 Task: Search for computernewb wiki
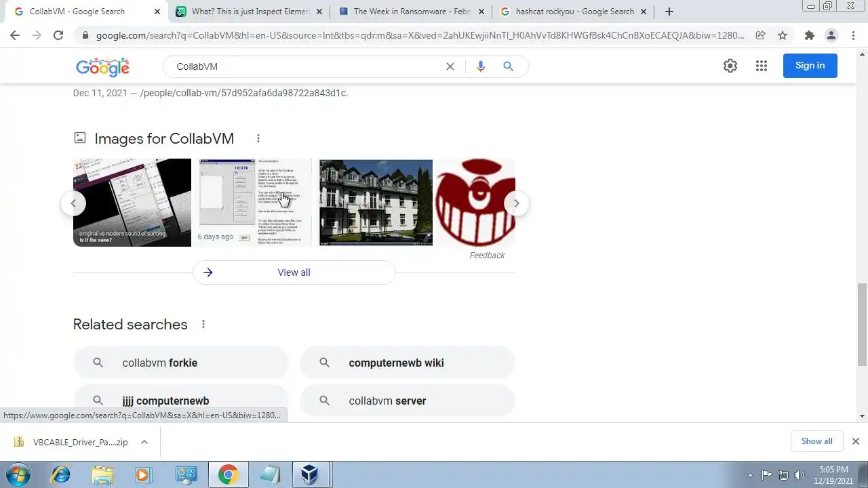pos(408,363)
